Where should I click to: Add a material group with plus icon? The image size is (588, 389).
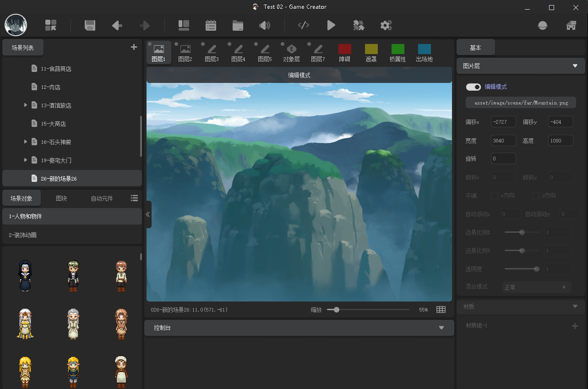pyautogui.click(x=575, y=326)
